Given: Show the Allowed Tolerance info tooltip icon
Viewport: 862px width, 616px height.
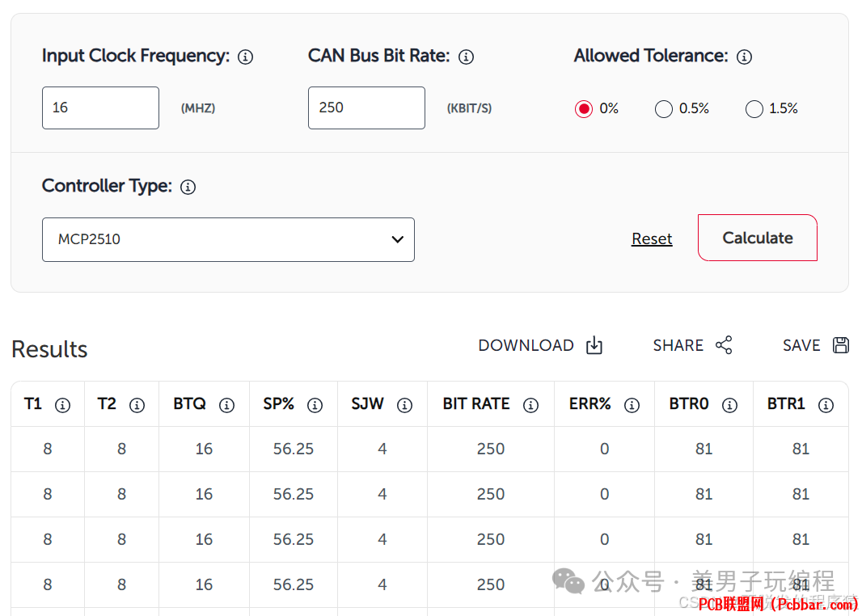Looking at the screenshot, I should 745,57.
